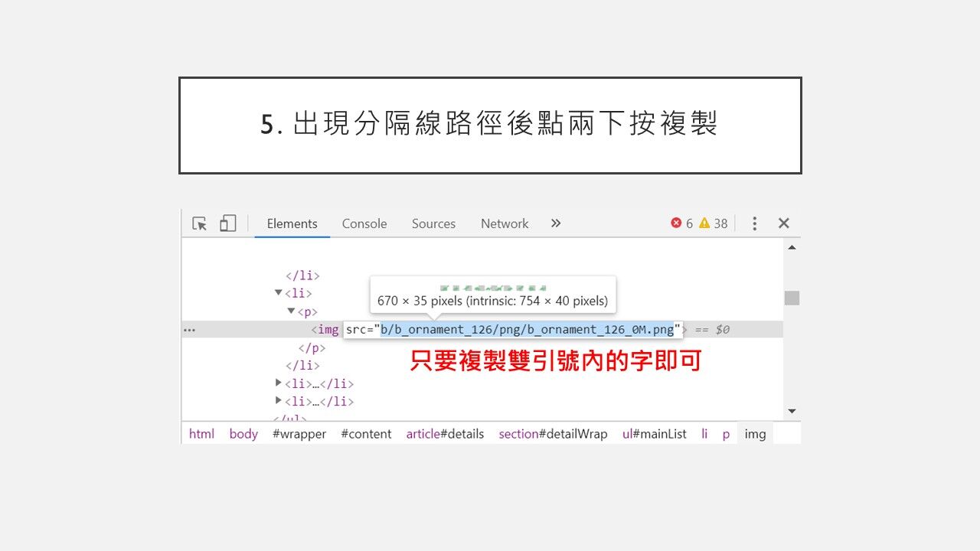The width and height of the screenshot is (980, 551).
Task: Switch to the Network tab
Action: pos(505,223)
